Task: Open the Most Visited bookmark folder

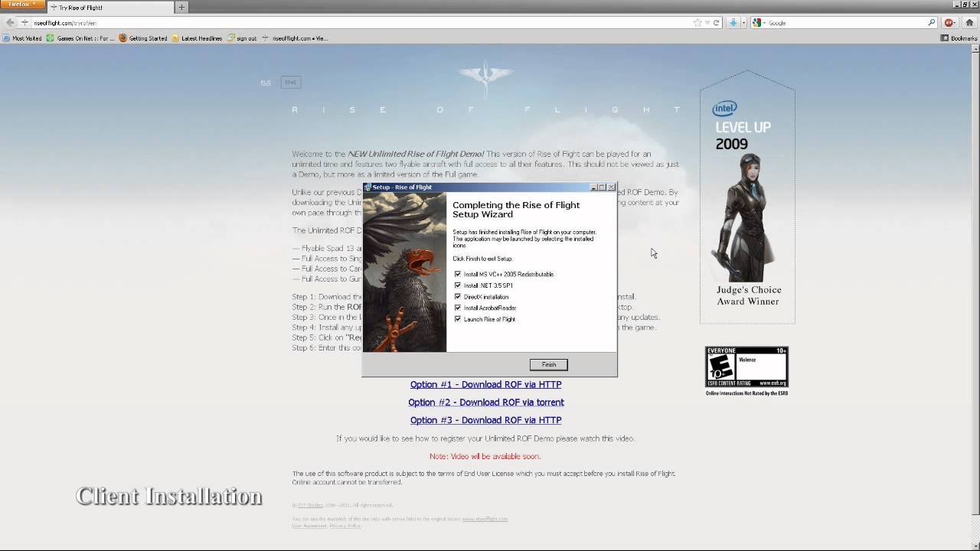Action: pyautogui.click(x=22, y=38)
